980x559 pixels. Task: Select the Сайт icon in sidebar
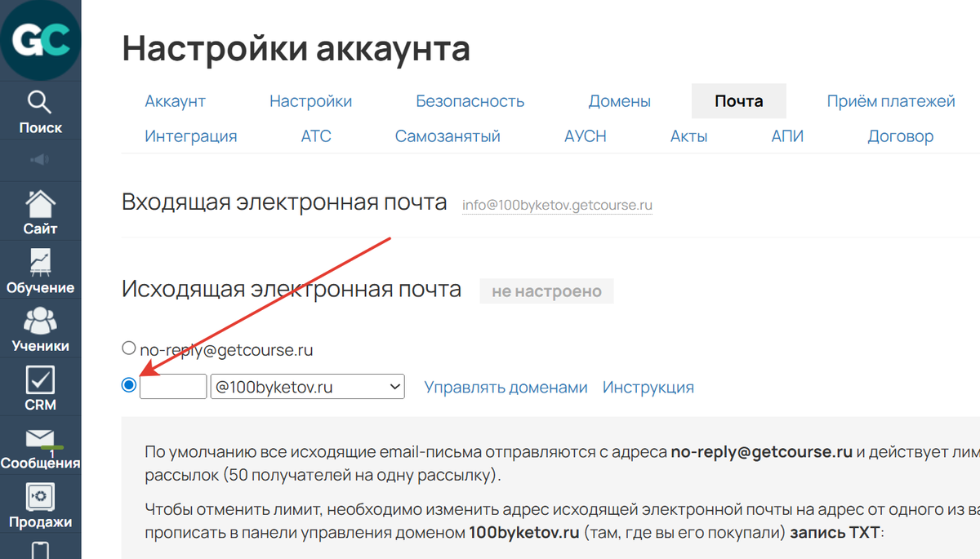coord(41,211)
